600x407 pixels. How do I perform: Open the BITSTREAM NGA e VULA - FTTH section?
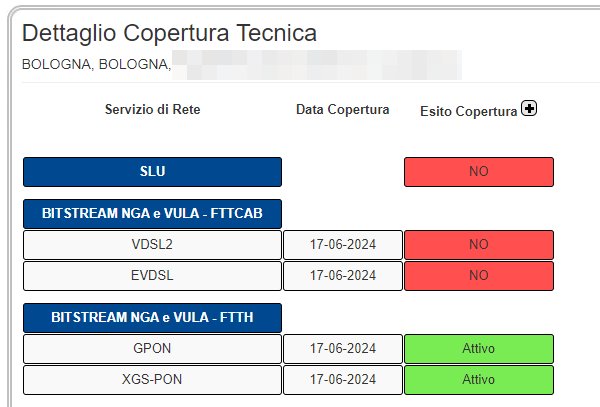coord(152,317)
